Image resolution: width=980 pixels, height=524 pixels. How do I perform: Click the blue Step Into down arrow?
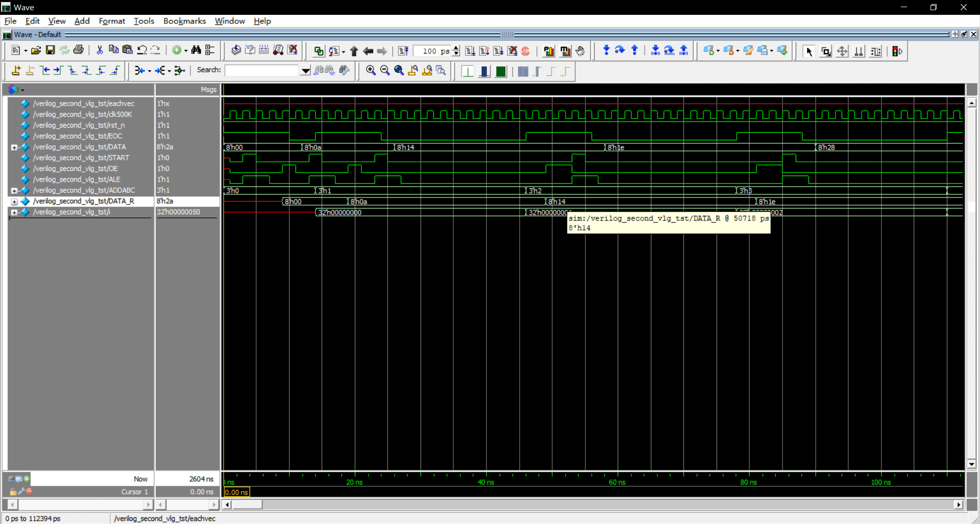click(606, 51)
